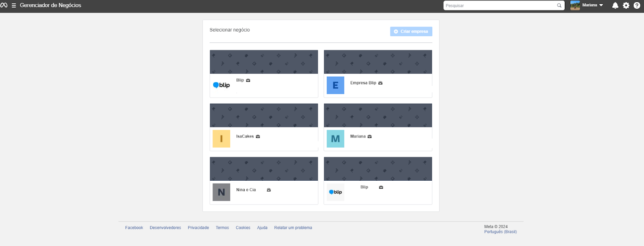This screenshot has width=644, height=246.
Task: Choose the Empresa Blip letter E icon
Action: [335, 85]
